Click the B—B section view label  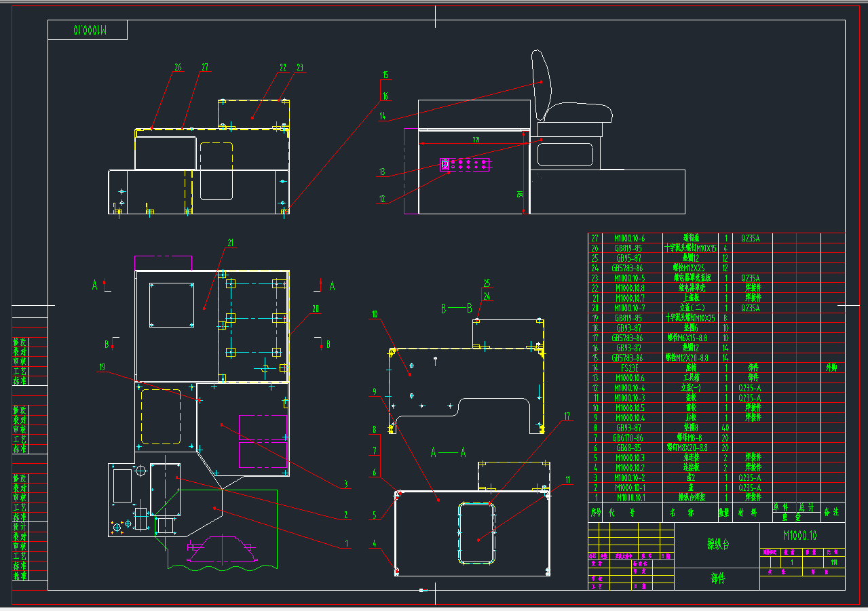[x=456, y=309]
